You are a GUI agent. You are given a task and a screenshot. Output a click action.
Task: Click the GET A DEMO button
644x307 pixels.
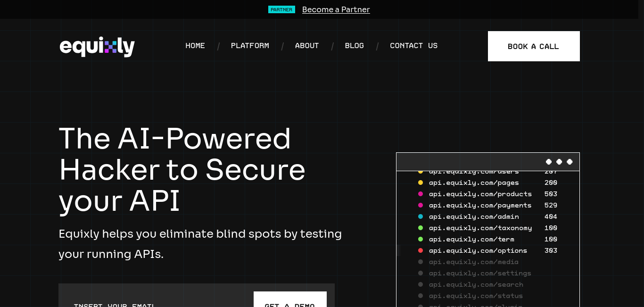click(x=290, y=299)
